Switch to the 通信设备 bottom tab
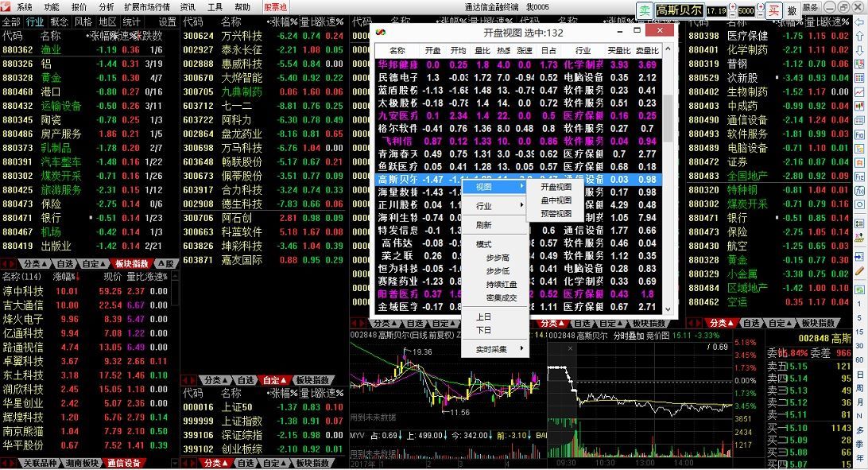The height and width of the screenshot is (470, 868). click(124, 463)
